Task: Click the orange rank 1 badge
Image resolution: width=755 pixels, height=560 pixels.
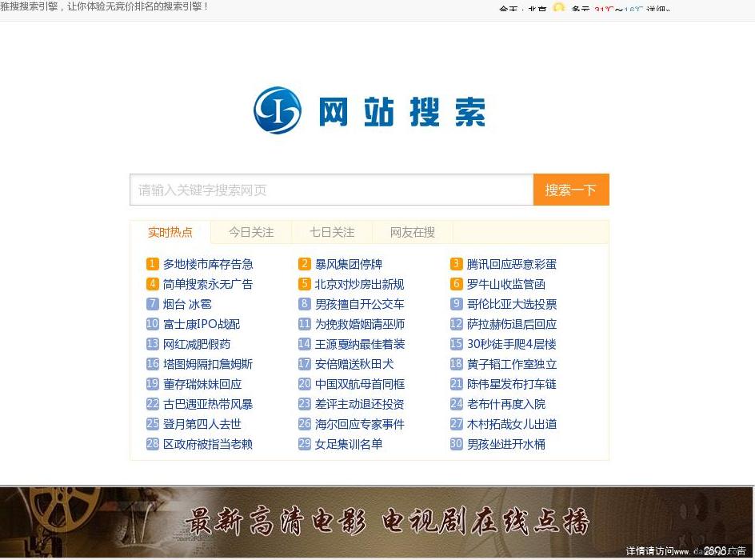Action: click(152, 264)
